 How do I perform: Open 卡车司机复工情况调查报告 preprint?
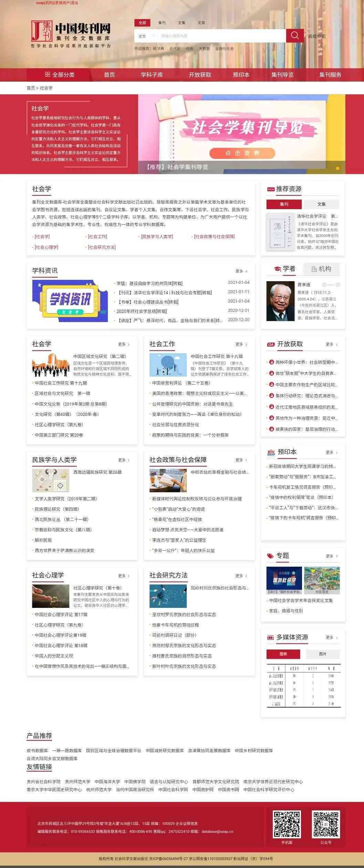[x=302, y=487]
